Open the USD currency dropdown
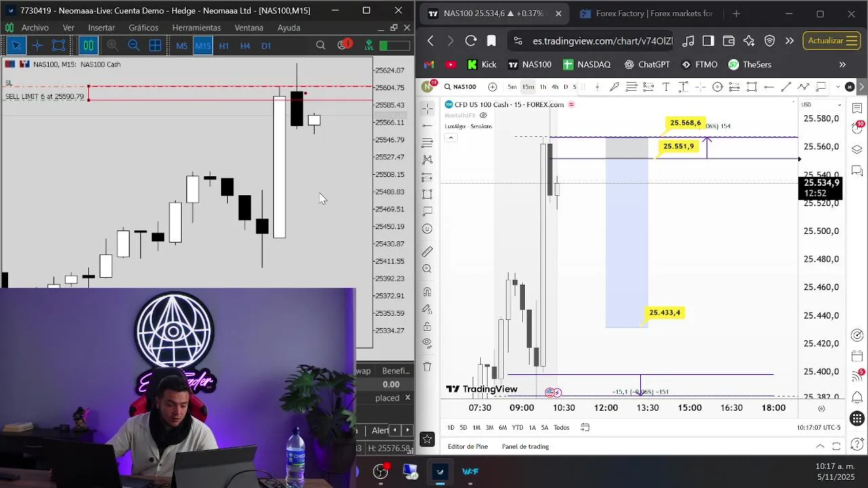The height and width of the screenshot is (488, 868). click(821, 104)
